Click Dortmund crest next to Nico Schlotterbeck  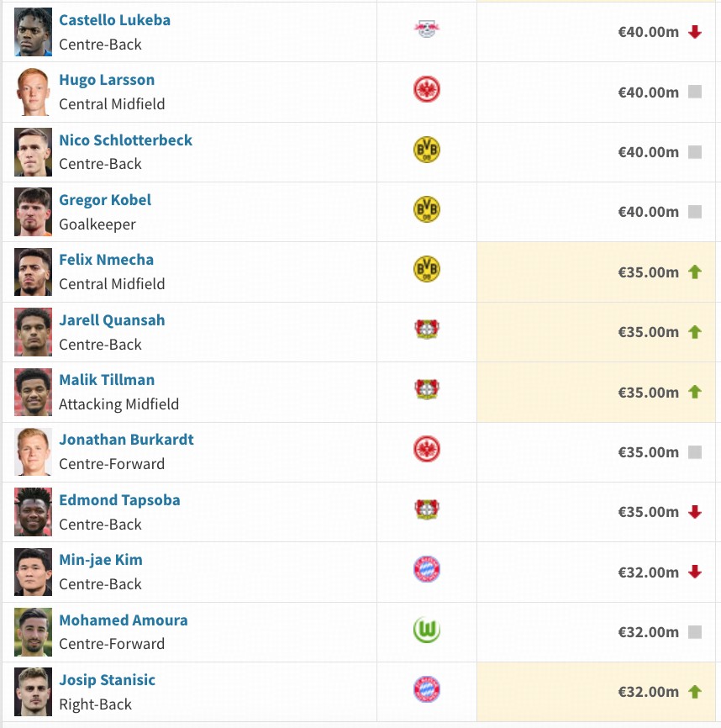click(x=427, y=150)
